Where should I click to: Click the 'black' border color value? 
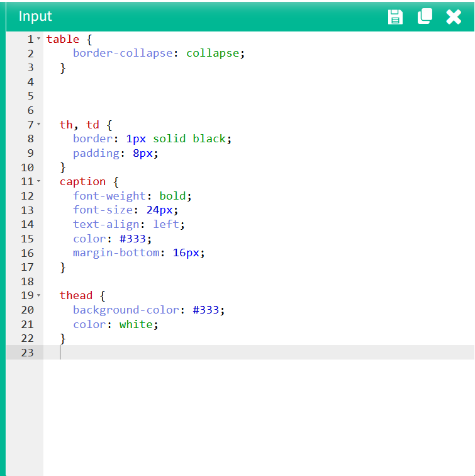pyautogui.click(x=210, y=139)
